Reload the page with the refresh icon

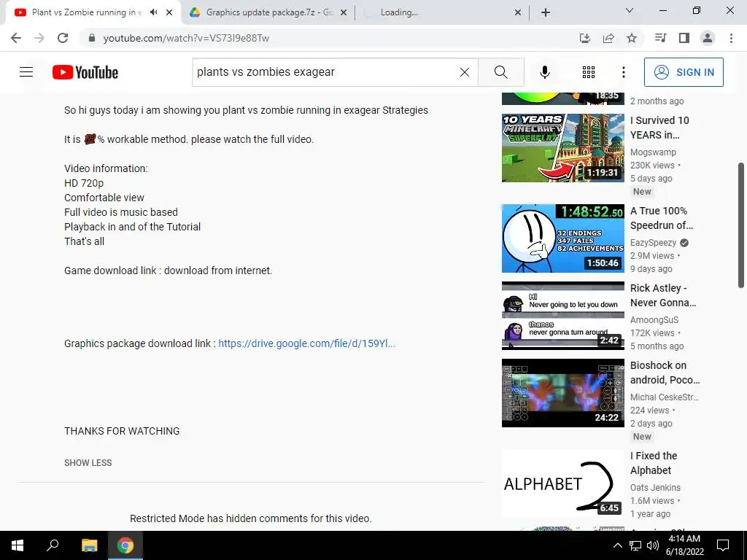point(63,38)
